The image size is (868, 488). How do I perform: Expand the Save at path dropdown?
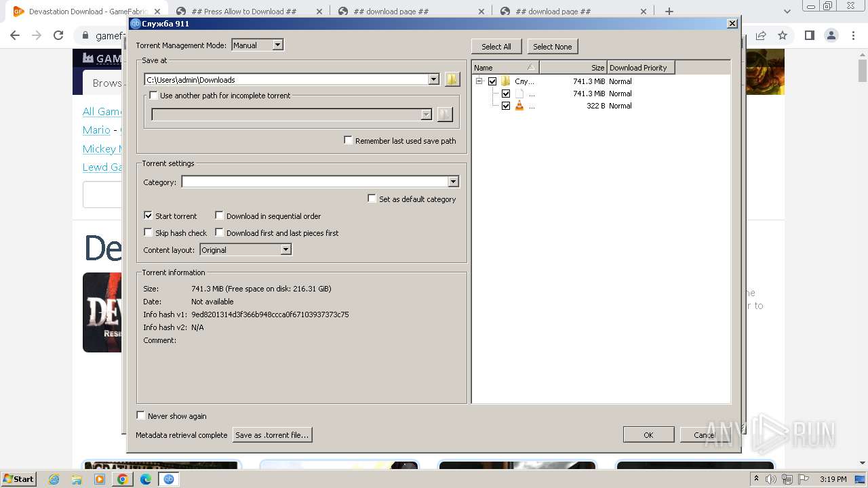point(434,79)
